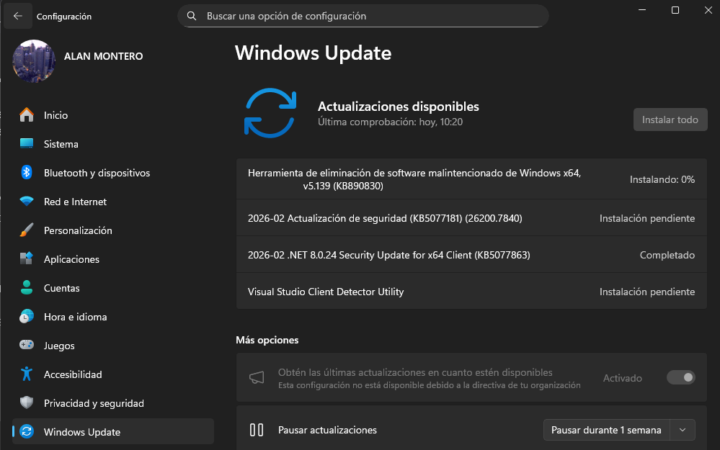
Task: Click the Cuentas person icon
Action: coord(27,287)
